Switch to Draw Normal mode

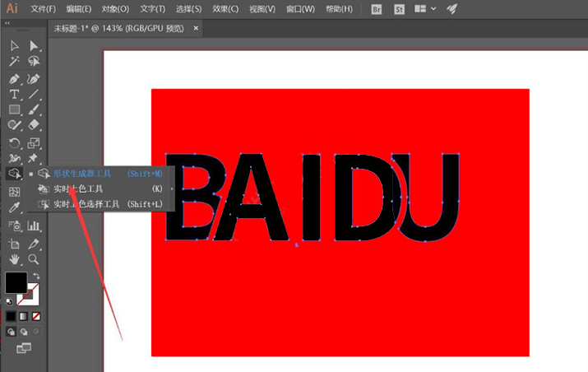(x=11, y=332)
